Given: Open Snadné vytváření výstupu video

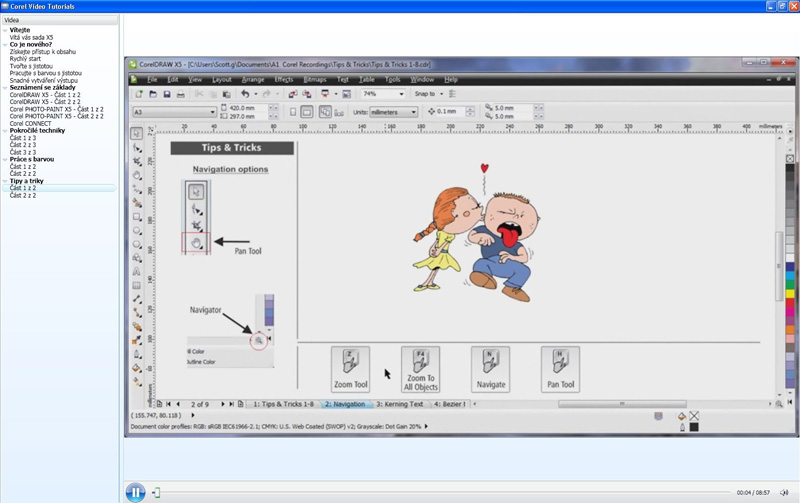Looking at the screenshot, I should click(x=43, y=81).
